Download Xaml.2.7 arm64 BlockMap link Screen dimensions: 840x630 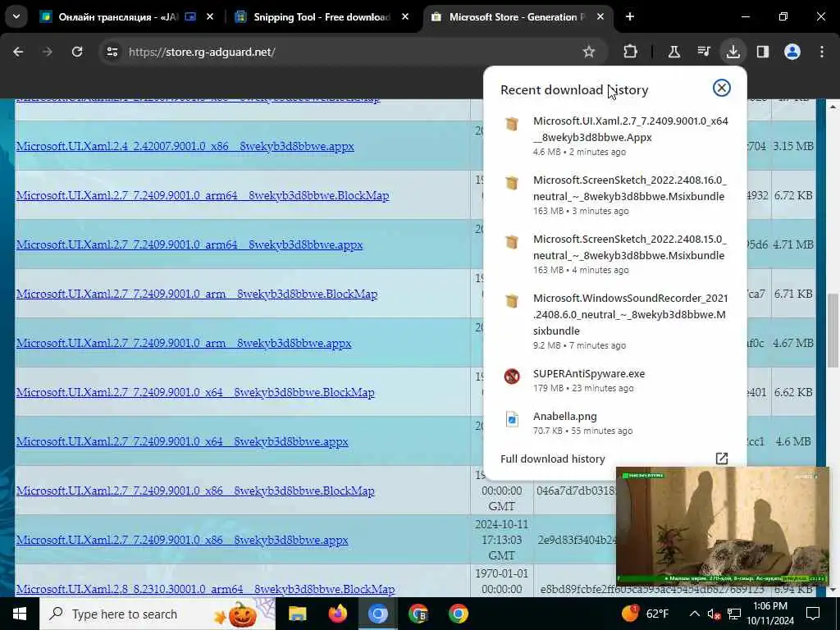[203, 195]
